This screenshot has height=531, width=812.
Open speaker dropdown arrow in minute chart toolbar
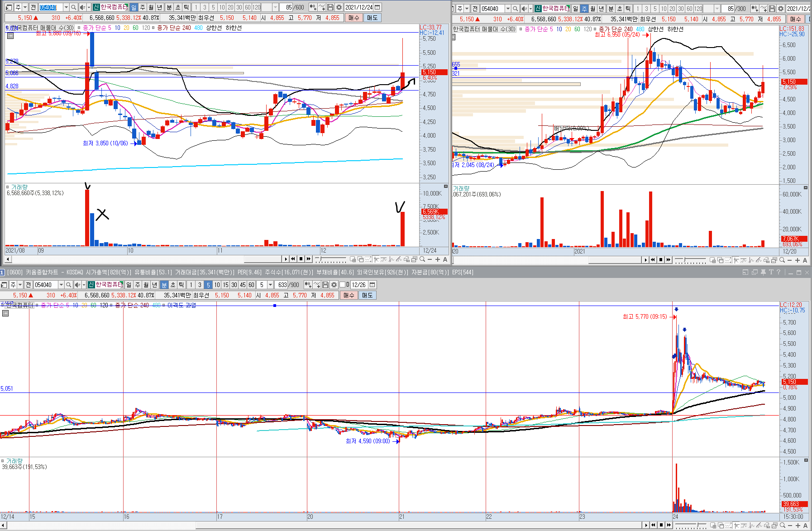click(84, 285)
